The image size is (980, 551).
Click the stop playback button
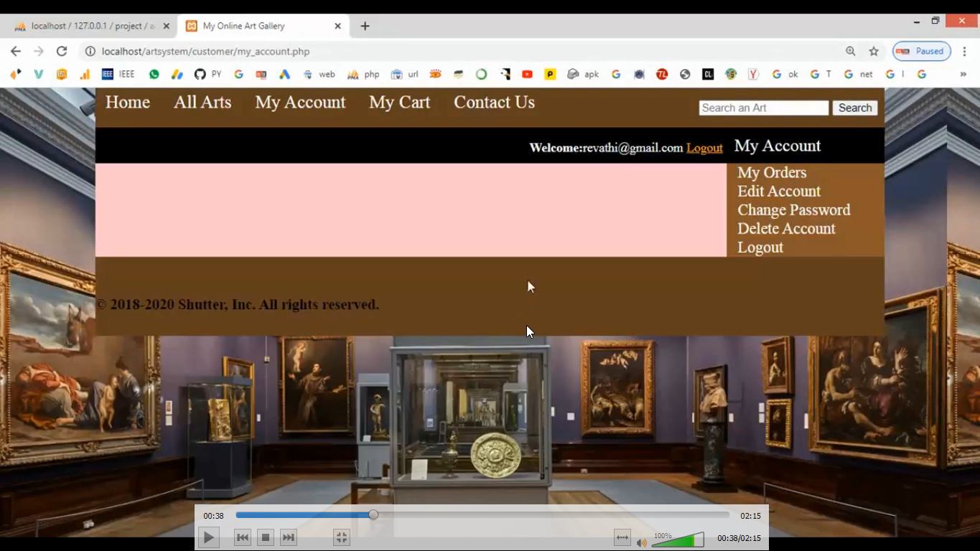[266, 537]
